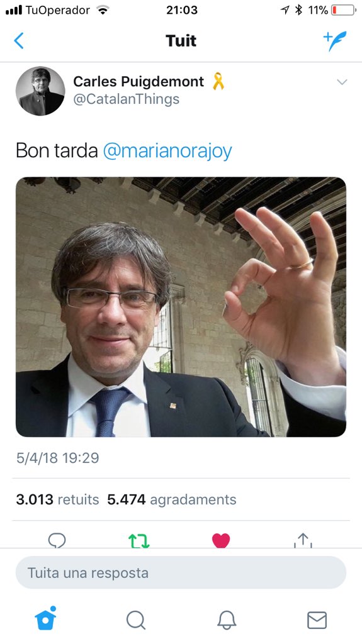Screen dimensions: 362x644
Task: Tap the battery indicator in status bar
Action: click(344, 10)
